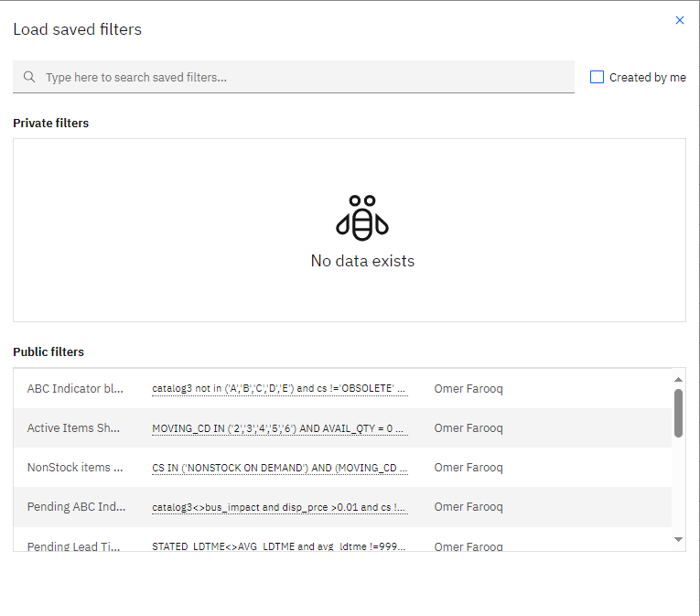Viewport: 700px width, 616px height.
Task: Click Omer Farooq in the NonStock items row
Action: [x=468, y=468]
